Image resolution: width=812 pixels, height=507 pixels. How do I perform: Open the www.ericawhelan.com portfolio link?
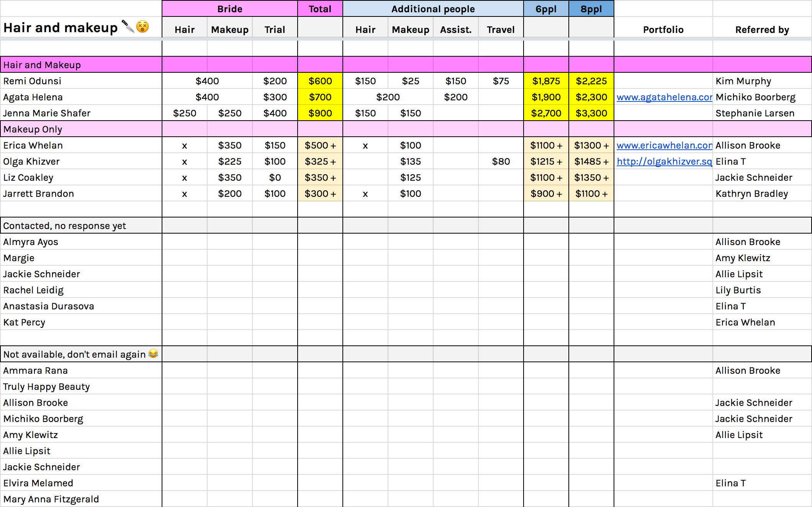664,146
